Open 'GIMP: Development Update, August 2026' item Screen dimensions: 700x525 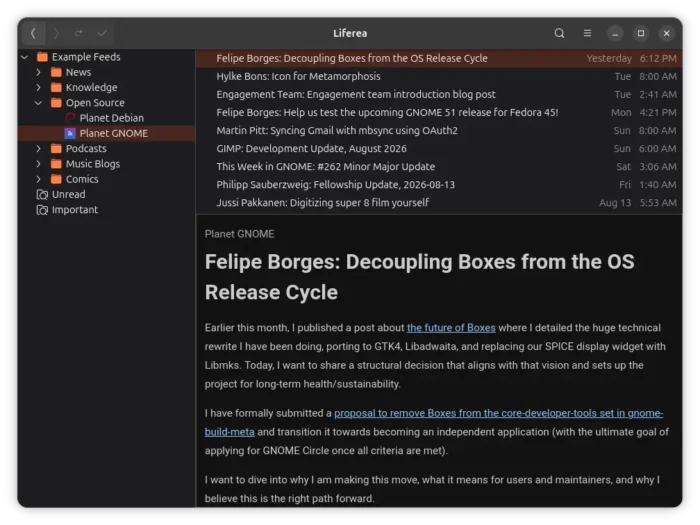(x=439, y=149)
